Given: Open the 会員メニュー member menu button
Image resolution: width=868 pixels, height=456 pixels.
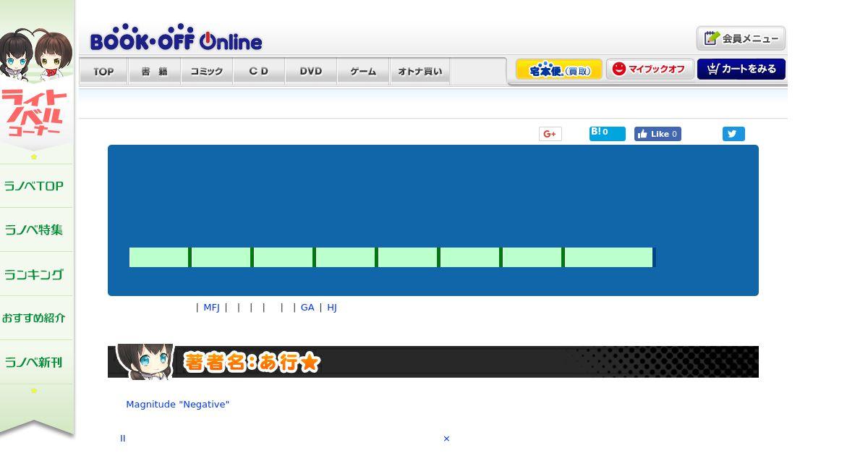Looking at the screenshot, I should [741, 38].
